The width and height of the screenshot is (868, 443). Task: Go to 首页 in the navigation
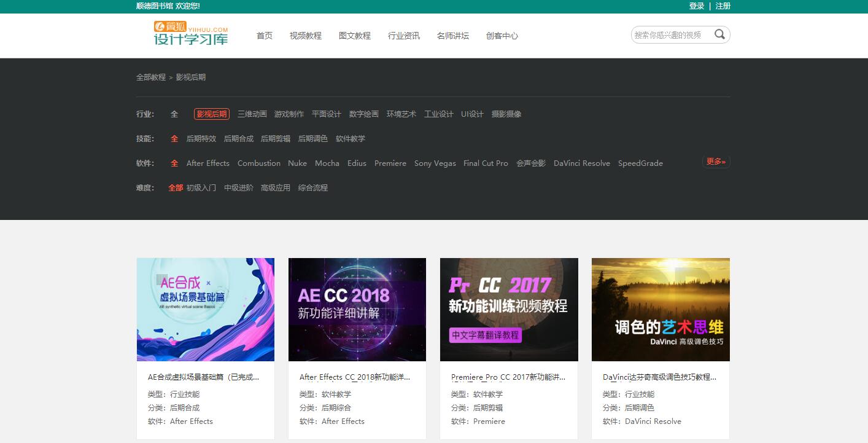265,36
